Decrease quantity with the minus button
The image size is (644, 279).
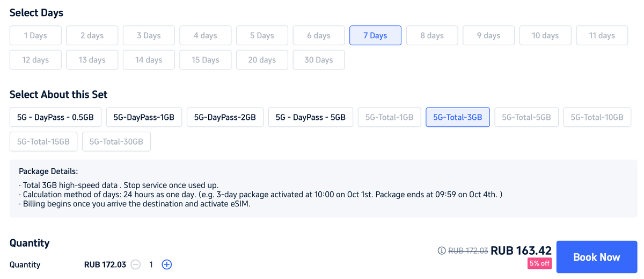[x=136, y=264]
